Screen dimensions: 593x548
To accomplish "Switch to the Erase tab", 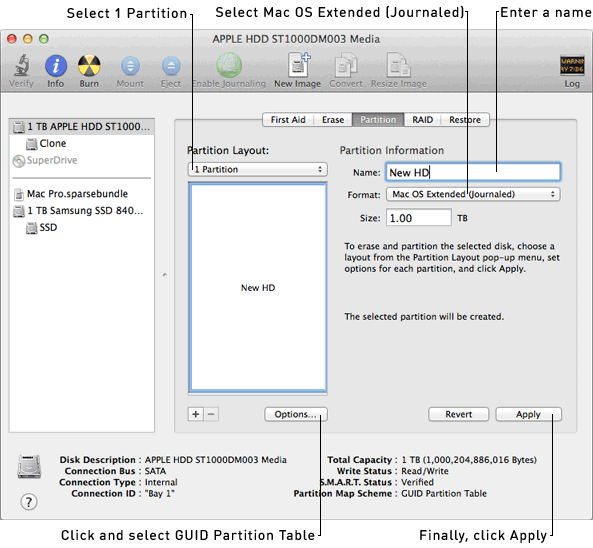I will click(x=333, y=120).
